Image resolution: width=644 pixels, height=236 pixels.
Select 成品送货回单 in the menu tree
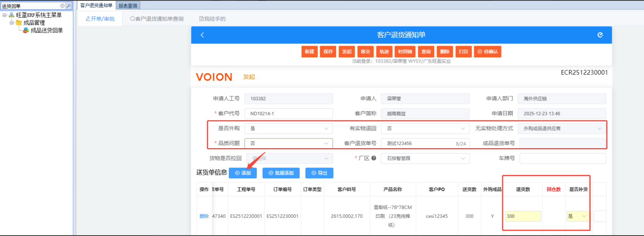[x=46, y=30]
